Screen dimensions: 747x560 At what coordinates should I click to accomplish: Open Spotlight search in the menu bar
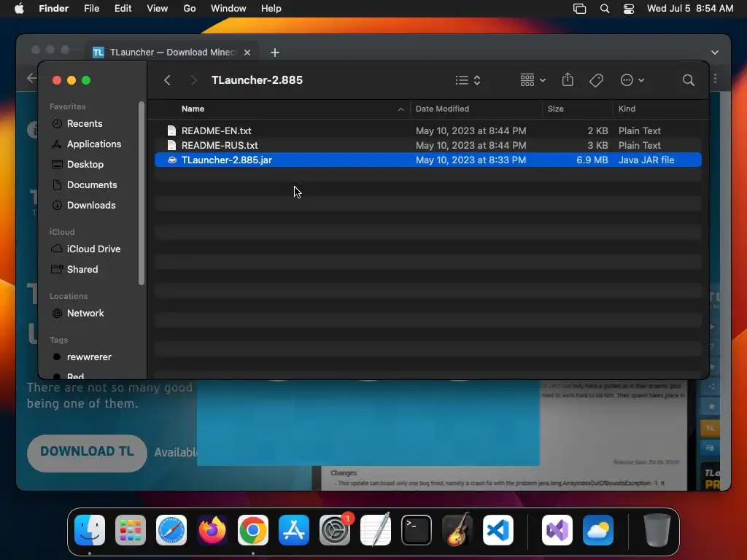tap(605, 9)
